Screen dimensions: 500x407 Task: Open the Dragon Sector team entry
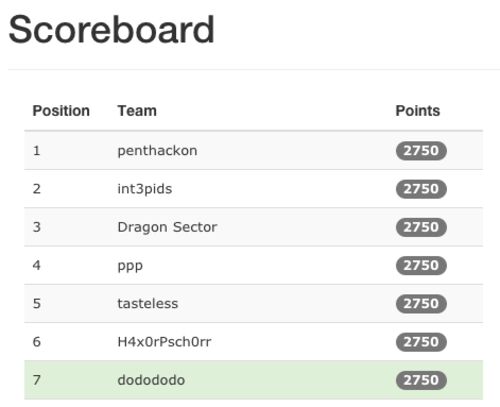(x=167, y=227)
